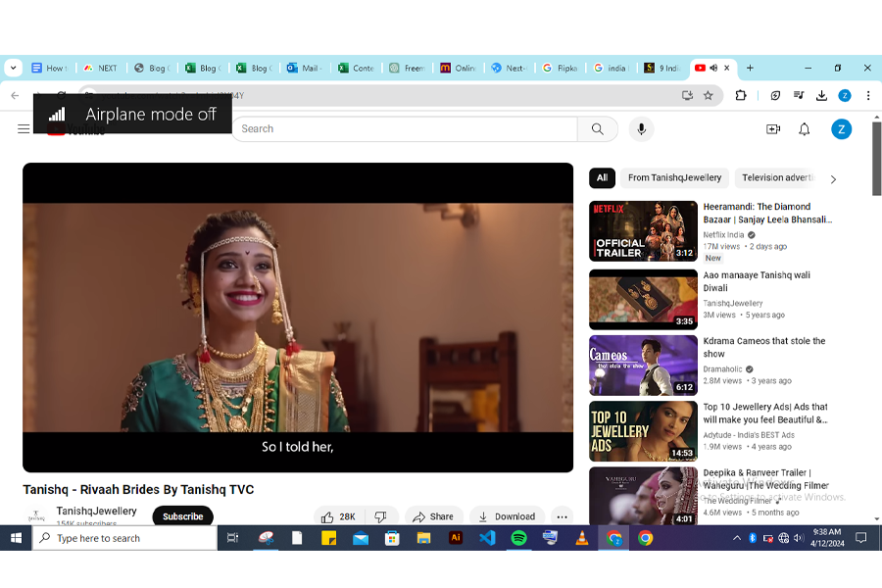The image size is (882, 588).
Task: Dislike the video with the thumbs down
Action: tap(382, 515)
